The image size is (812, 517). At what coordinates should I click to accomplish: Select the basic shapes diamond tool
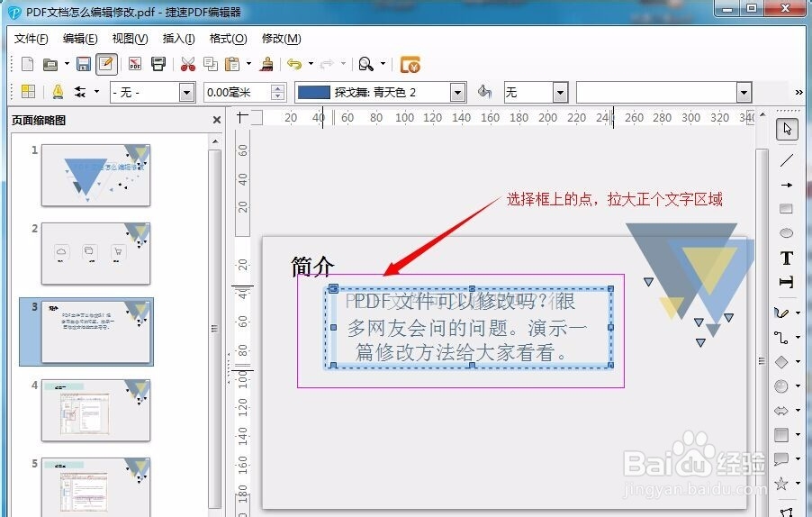[782, 361]
